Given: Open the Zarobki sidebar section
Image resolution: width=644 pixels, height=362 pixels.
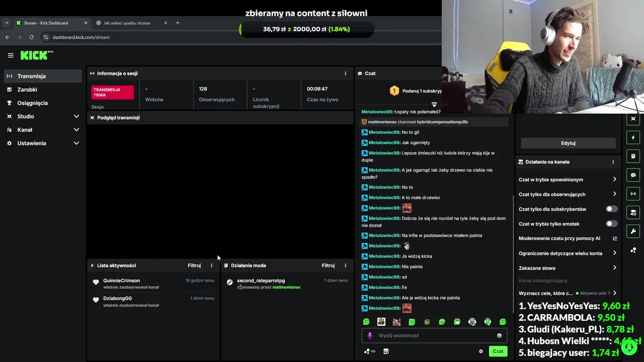Looking at the screenshot, I should tap(43, 89).
